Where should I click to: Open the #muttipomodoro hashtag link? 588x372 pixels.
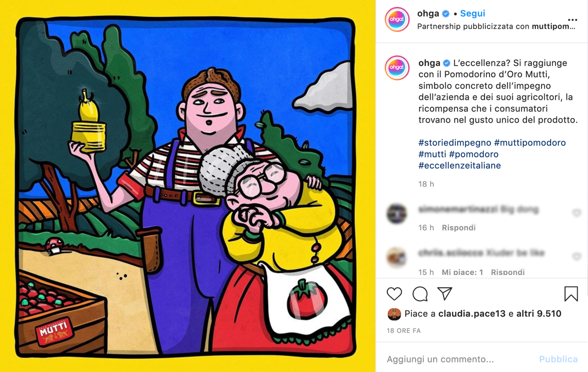[x=530, y=143]
